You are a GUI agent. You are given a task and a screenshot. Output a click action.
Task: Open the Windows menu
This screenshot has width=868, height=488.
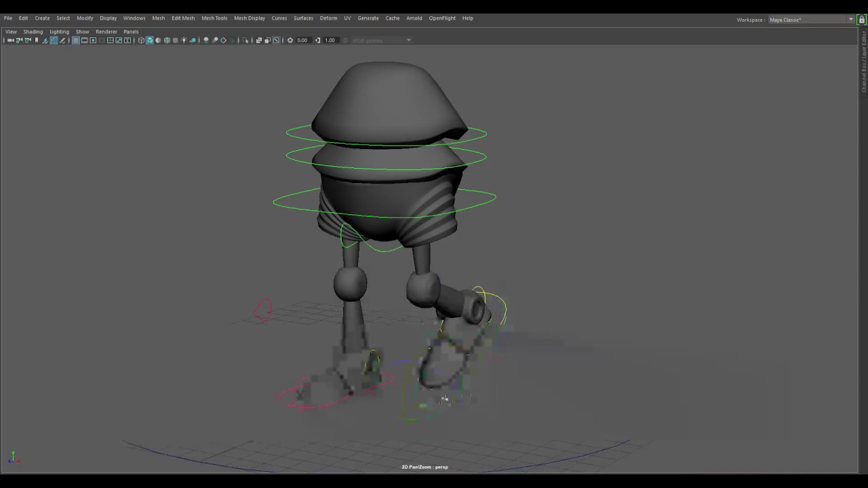pyautogui.click(x=134, y=18)
